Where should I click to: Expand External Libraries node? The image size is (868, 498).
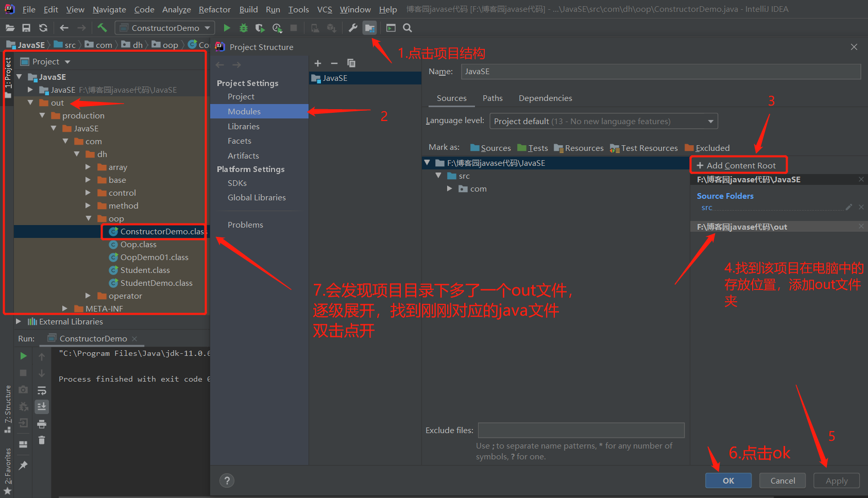click(x=19, y=321)
